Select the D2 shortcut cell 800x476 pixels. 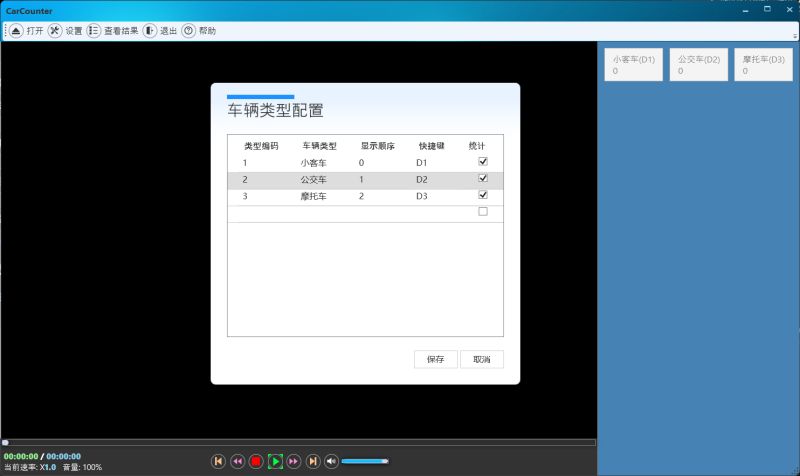point(421,180)
